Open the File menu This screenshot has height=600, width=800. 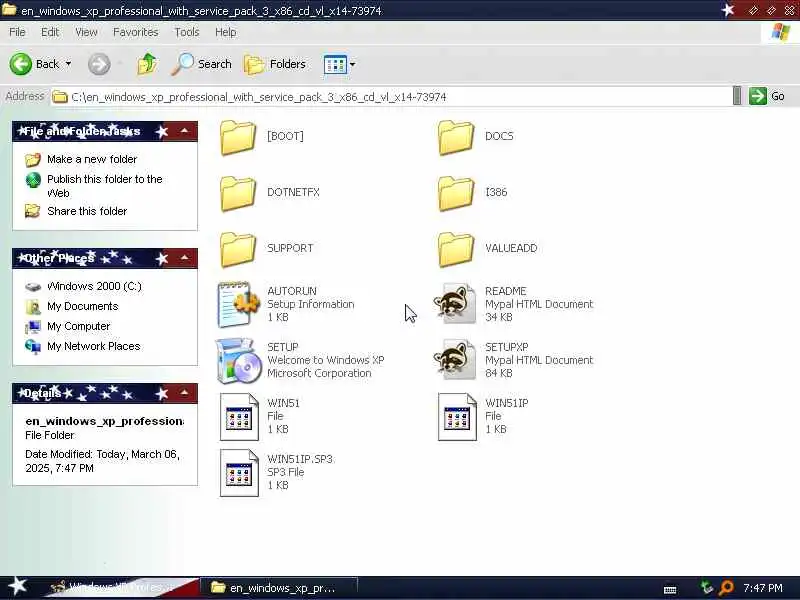(x=17, y=32)
